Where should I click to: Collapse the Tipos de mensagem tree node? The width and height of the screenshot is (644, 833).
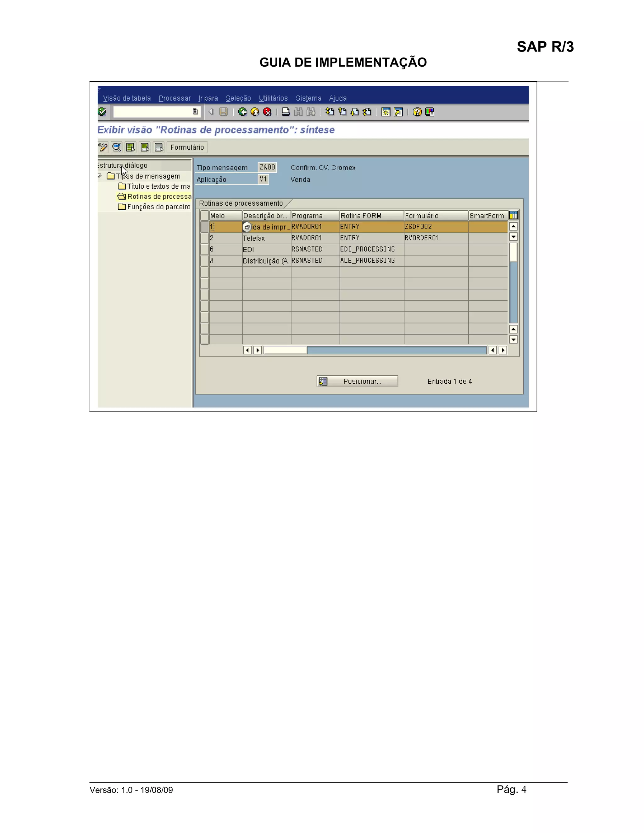[x=100, y=176]
